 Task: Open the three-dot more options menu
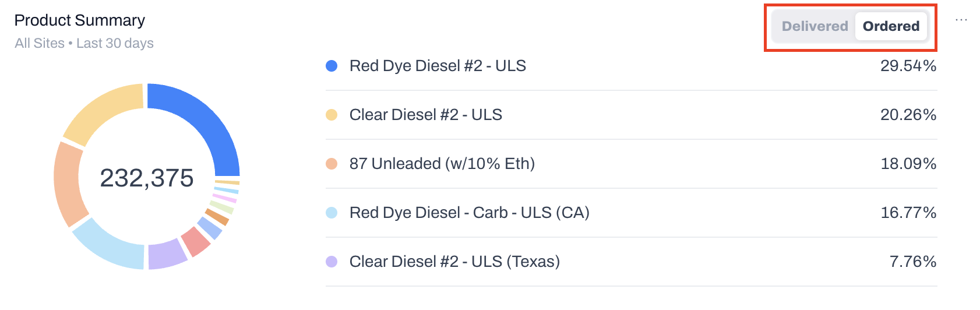click(x=961, y=20)
